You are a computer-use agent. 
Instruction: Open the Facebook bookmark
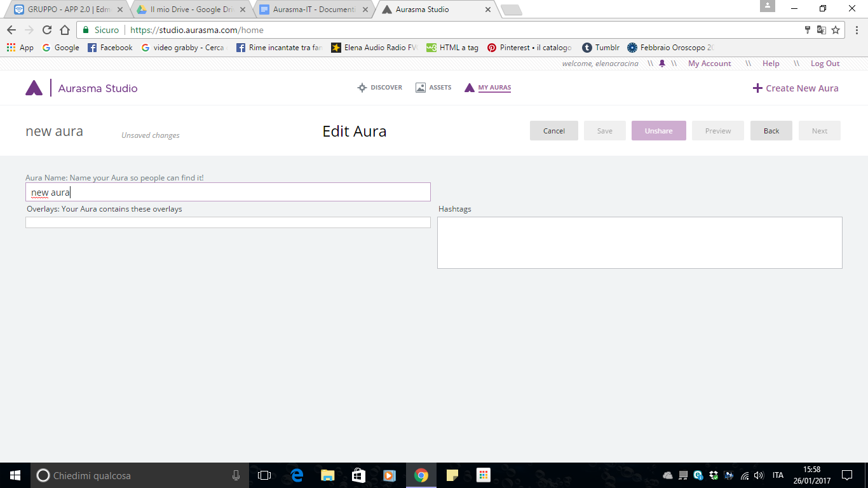click(x=110, y=48)
